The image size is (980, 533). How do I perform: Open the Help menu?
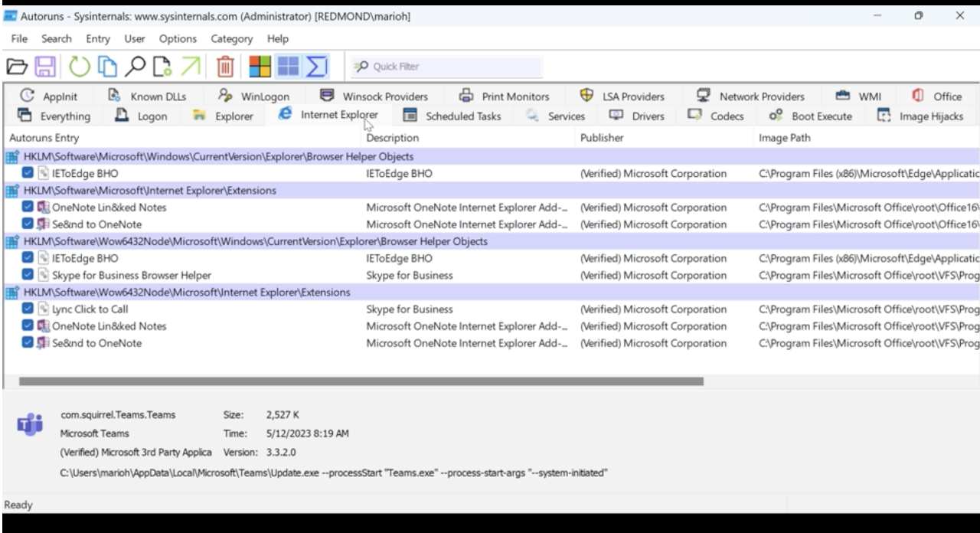[277, 38]
